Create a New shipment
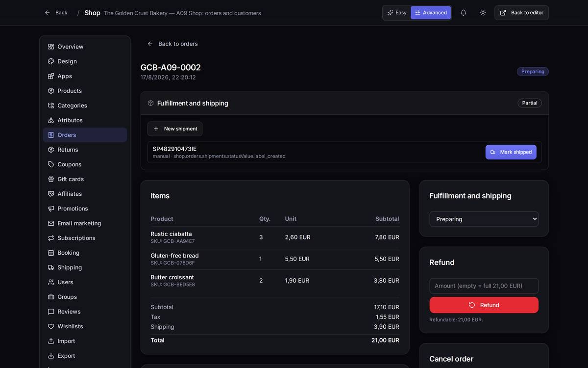Image resolution: width=588 pixels, height=368 pixels. (175, 129)
